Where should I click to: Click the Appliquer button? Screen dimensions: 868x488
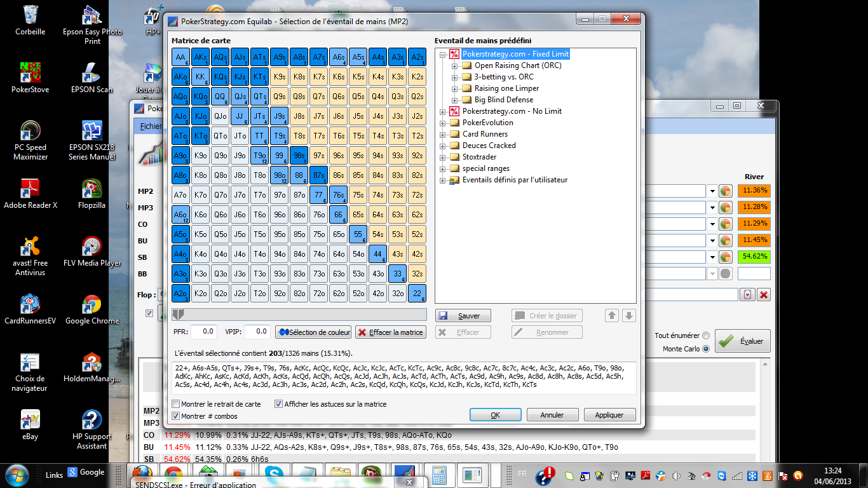609,415
